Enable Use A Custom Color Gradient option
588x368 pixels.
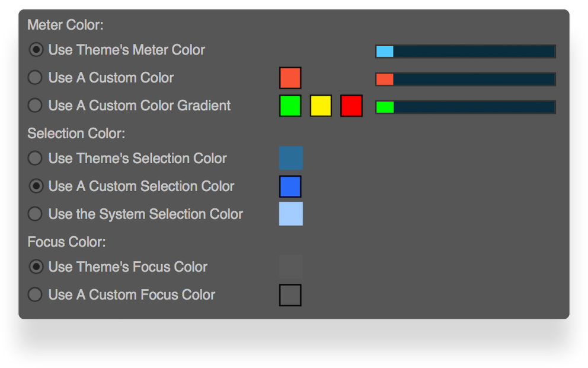pyautogui.click(x=36, y=106)
